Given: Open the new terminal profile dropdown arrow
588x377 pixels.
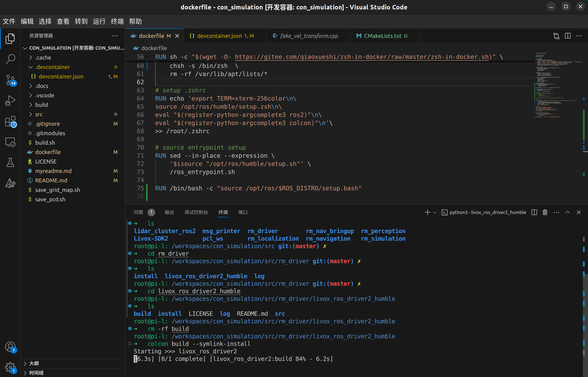Looking at the screenshot, I should tap(435, 212).
